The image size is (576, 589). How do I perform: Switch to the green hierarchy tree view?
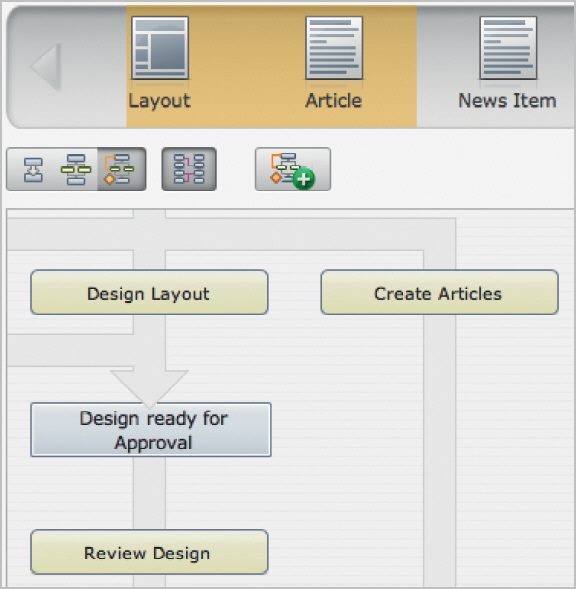[76, 169]
